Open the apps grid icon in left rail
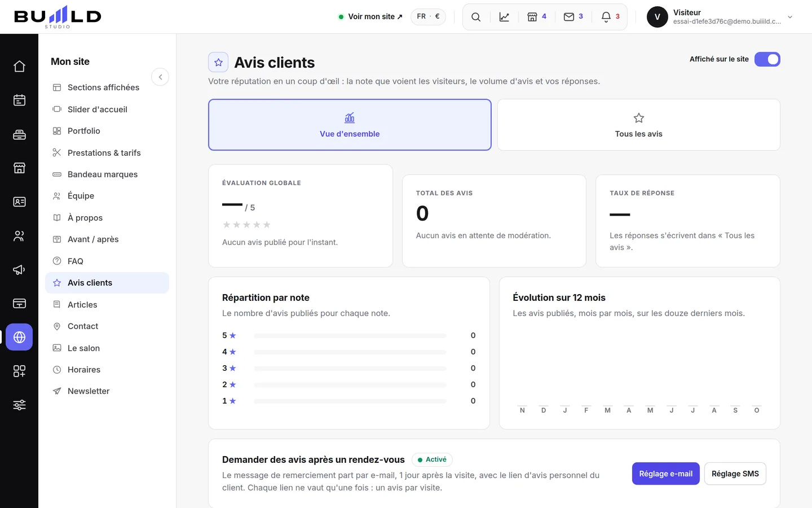Image resolution: width=812 pixels, height=508 pixels. click(x=19, y=371)
